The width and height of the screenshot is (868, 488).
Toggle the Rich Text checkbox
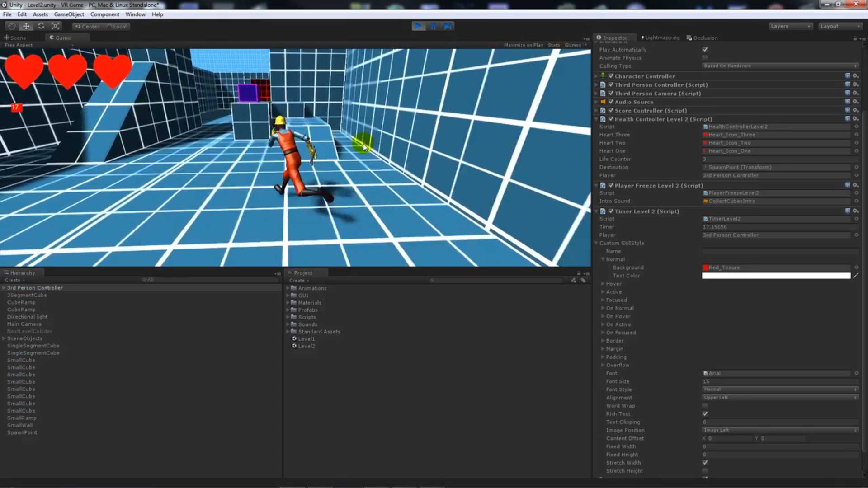tap(705, 414)
